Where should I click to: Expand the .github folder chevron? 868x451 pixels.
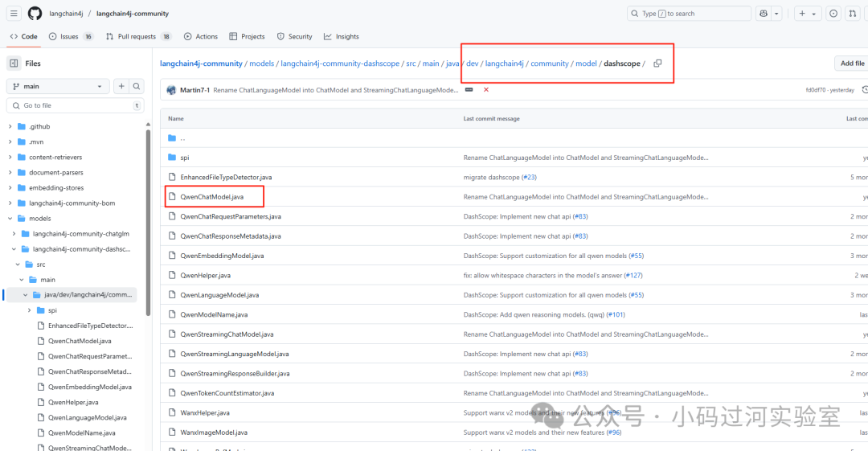(x=10, y=126)
